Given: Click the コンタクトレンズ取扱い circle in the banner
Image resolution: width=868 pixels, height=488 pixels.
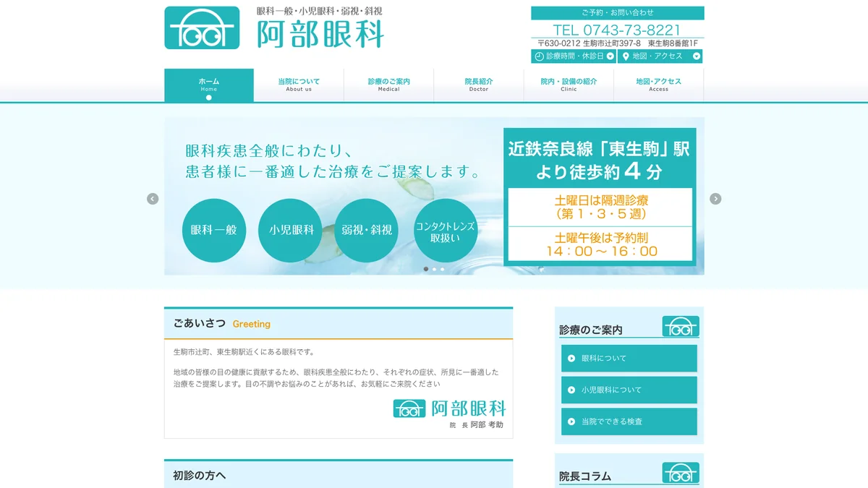Looking at the screenshot, I should tap(446, 230).
